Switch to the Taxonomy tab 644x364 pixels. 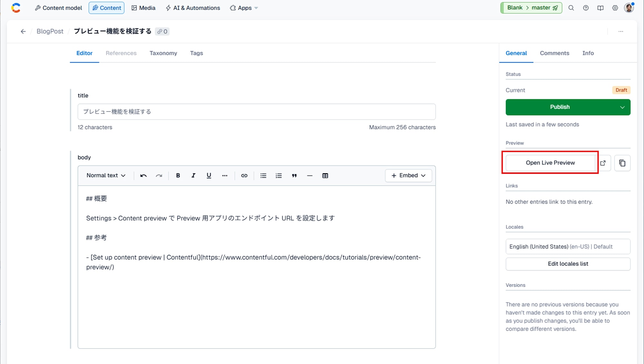click(x=163, y=53)
